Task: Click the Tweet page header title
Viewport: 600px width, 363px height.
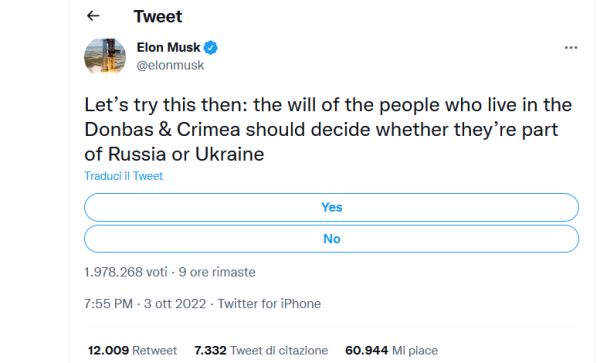Action: point(158,16)
